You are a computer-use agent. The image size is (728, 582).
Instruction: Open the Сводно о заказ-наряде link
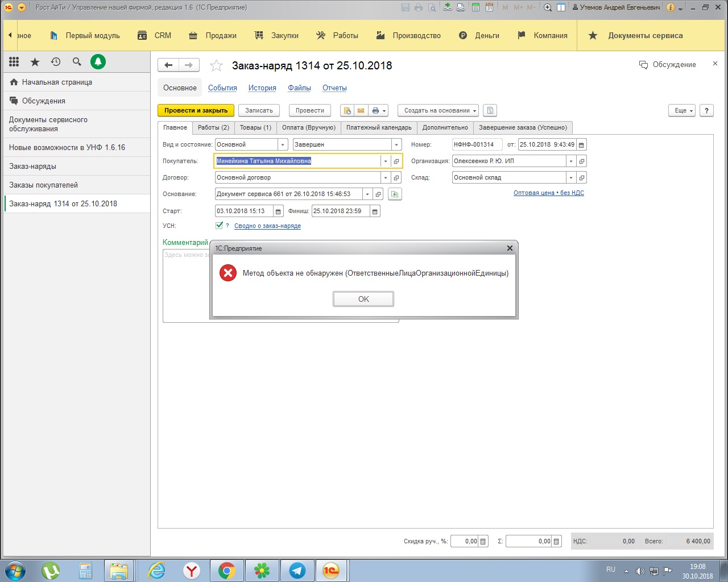(x=267, y=226)
